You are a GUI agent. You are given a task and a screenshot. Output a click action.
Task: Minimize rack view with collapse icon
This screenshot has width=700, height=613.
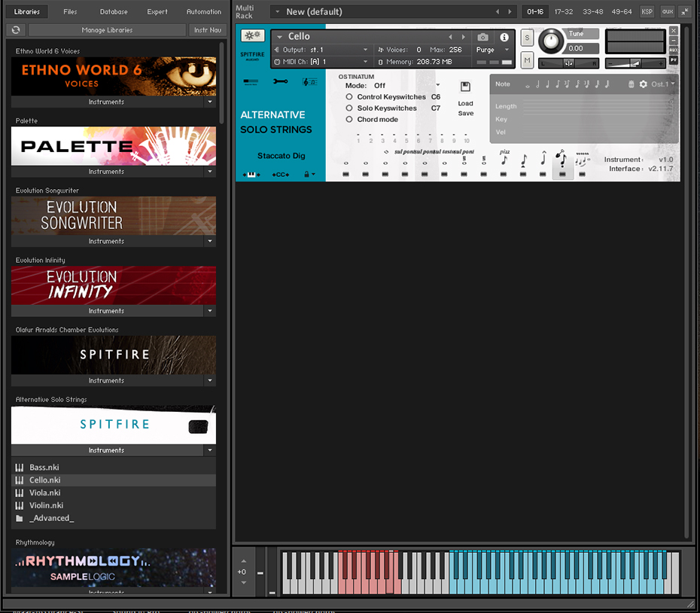pos(685,11)
